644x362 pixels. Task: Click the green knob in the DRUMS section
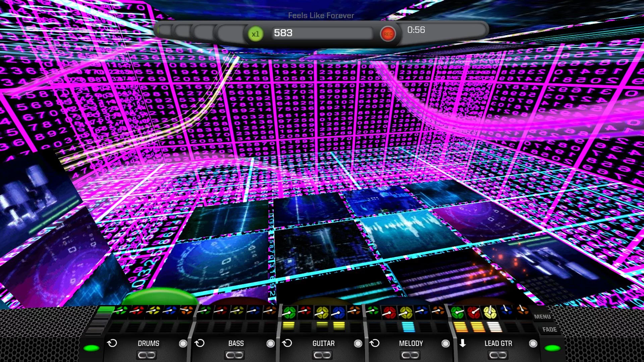pos(121,311)
